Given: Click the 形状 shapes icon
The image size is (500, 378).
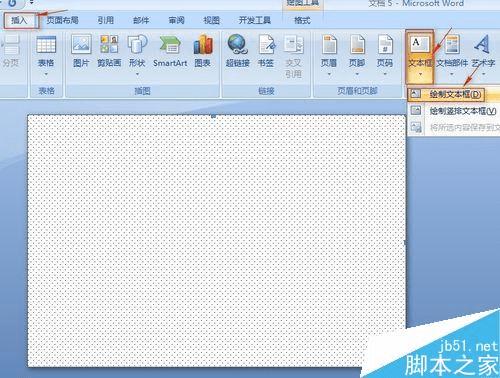Looking at the screenshot, I should click(x=137, y=45).
